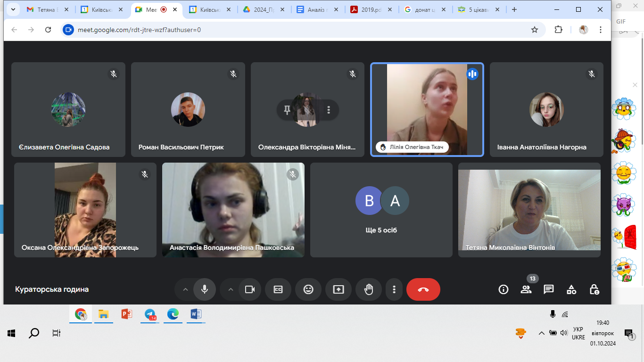
Task: Open host controls lock icon
Action: click(594, 289)
